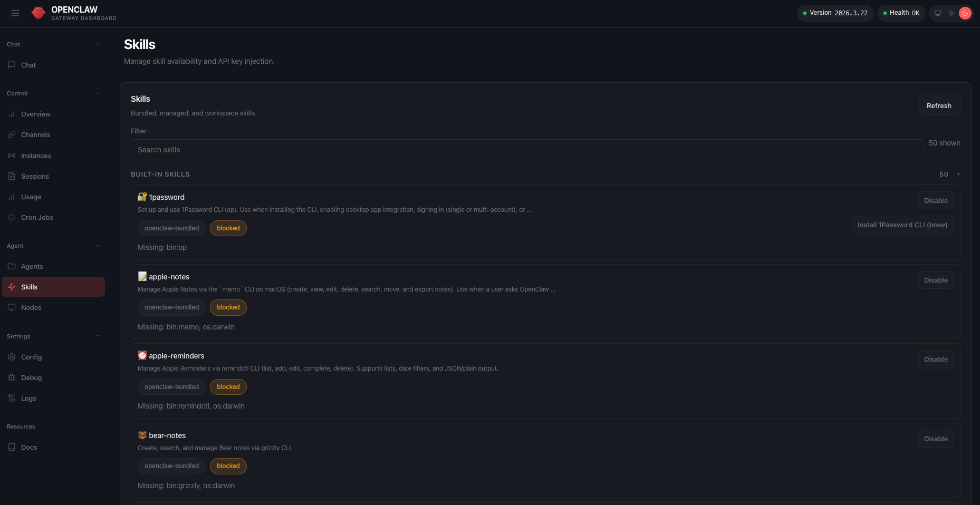Click the Skills lightning icon in sidebar

coord(12,287)
